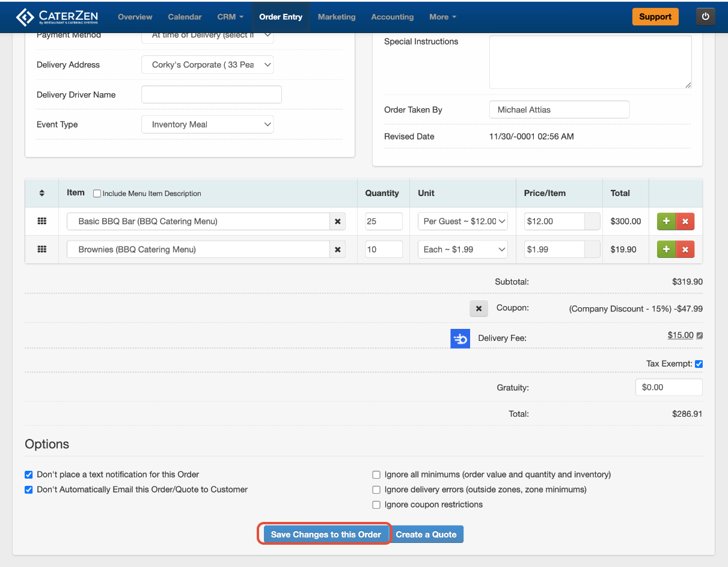Select the Order Entry tab
Screen dimensions: 728x567
(281, 17)
